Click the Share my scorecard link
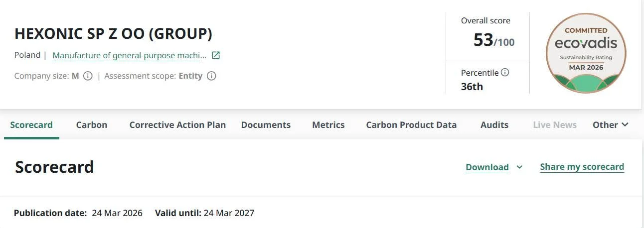 point(582,167)
